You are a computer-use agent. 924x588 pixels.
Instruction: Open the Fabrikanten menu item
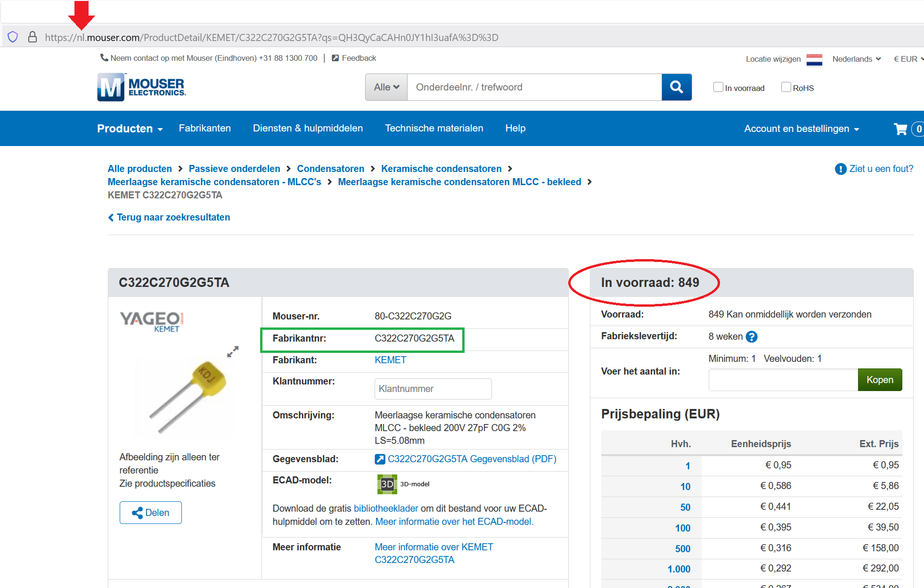(x=204, y=128)
